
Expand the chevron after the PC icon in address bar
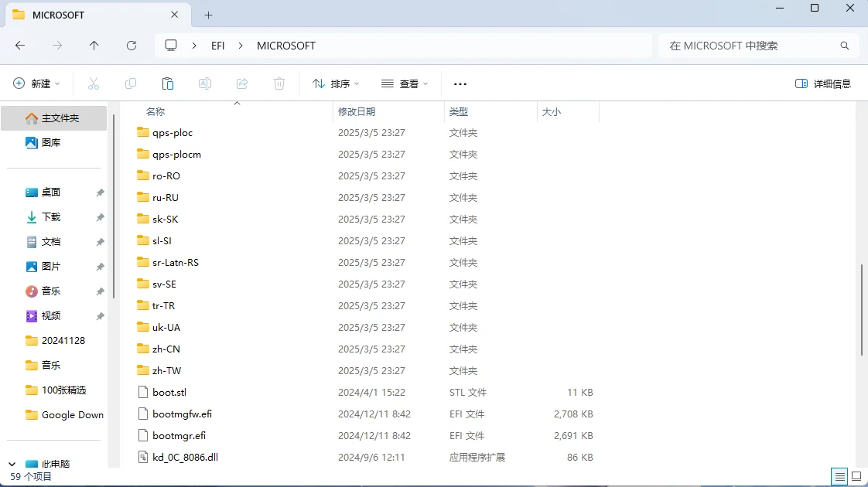point(193,46)
